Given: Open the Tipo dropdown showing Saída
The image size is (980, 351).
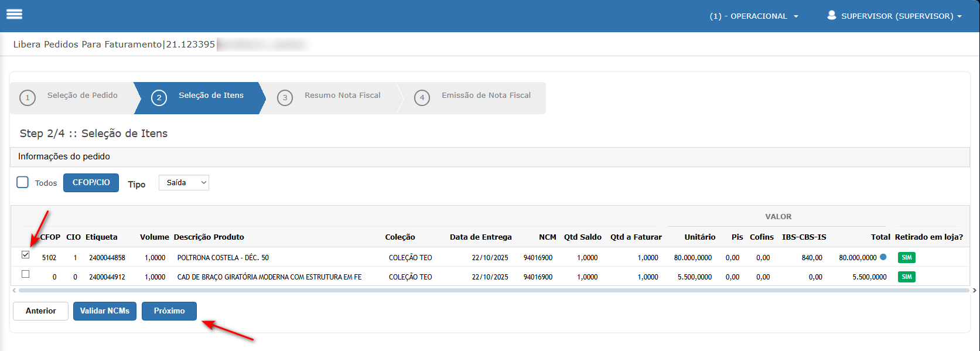Looking at the screenshot, I should tap(183, 183).
